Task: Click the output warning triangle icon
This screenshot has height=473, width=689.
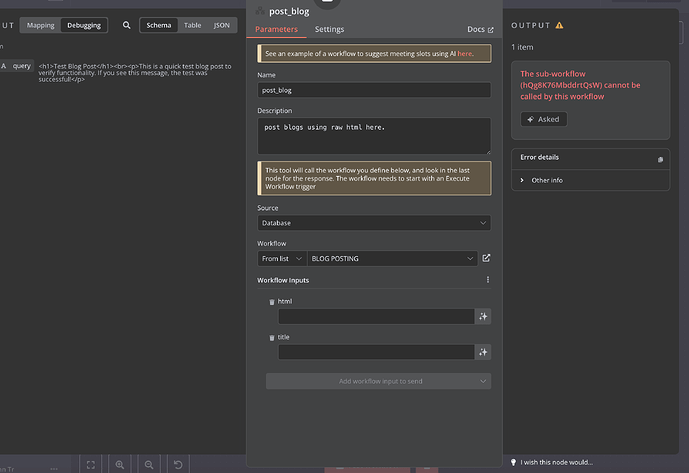Action: tap(559, 25)
